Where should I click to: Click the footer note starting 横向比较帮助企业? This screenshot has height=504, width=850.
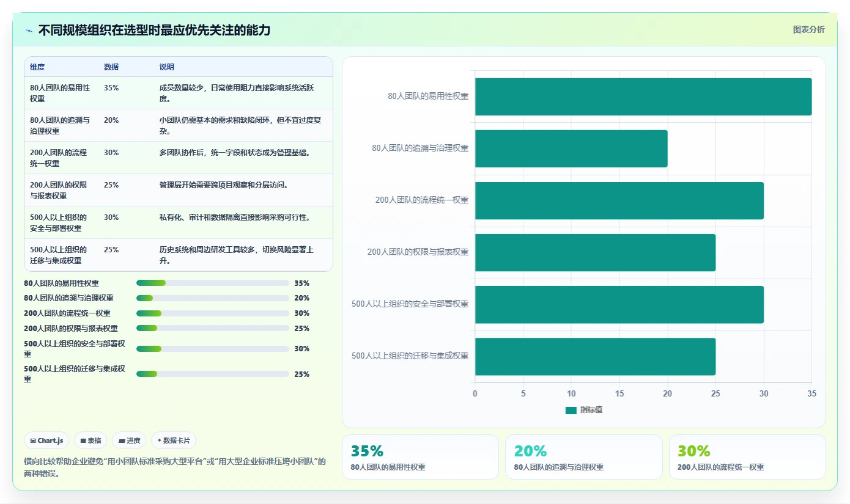pyautogui.click(x=175, y=467)
